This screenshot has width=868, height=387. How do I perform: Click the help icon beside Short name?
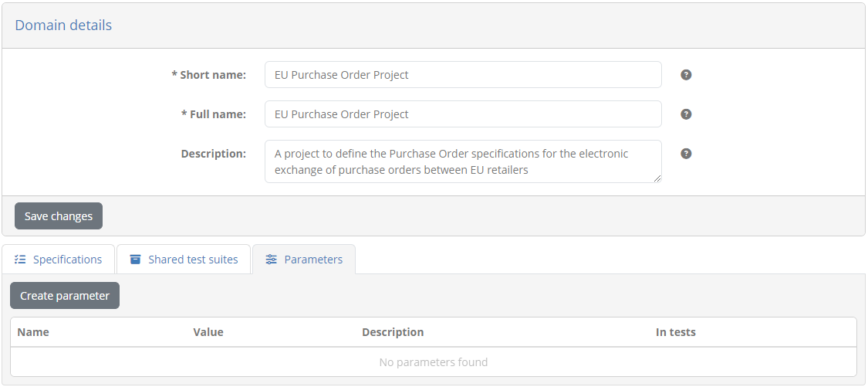(x=686, y=75)
